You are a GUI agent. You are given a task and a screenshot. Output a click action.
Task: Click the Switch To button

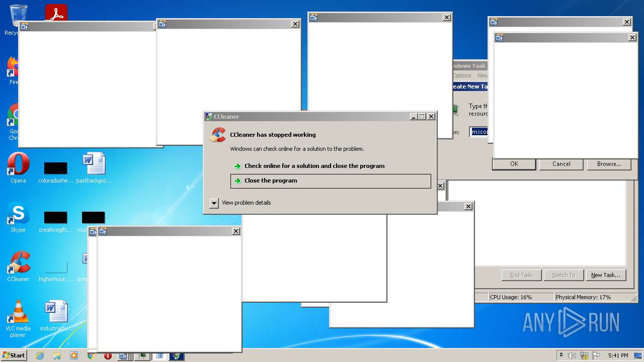pos(563,275)
